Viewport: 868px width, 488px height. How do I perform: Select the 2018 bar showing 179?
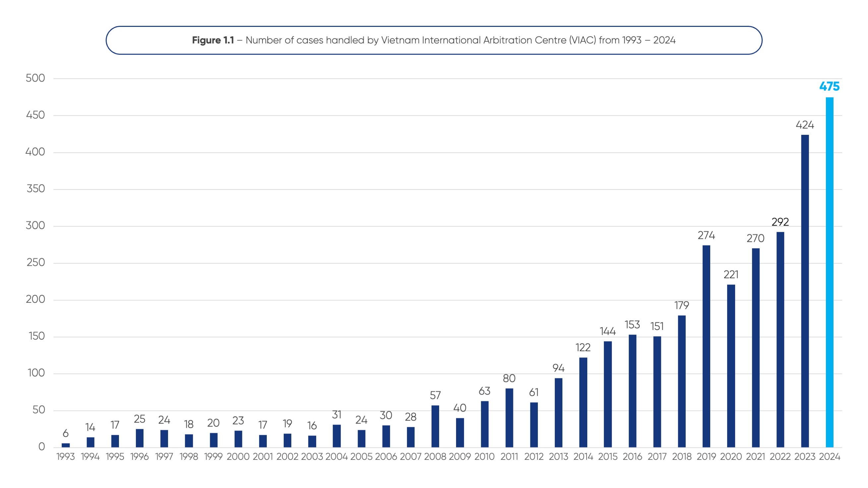(682, 381)
